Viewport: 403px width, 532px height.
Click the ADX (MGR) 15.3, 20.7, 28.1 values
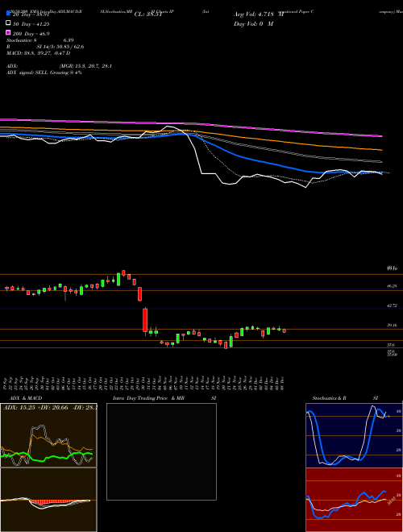click(85, 66)
